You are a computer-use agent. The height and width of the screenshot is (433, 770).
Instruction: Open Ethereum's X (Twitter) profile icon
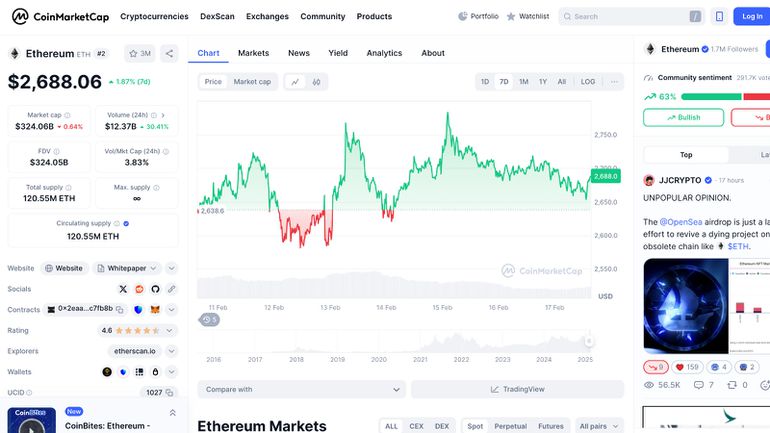[123, 289]
